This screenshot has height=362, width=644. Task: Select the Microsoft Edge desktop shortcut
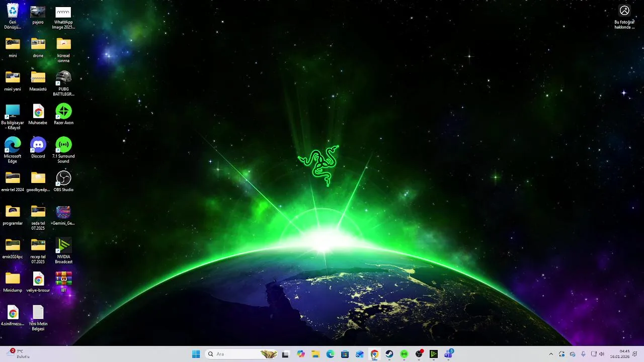13,150
